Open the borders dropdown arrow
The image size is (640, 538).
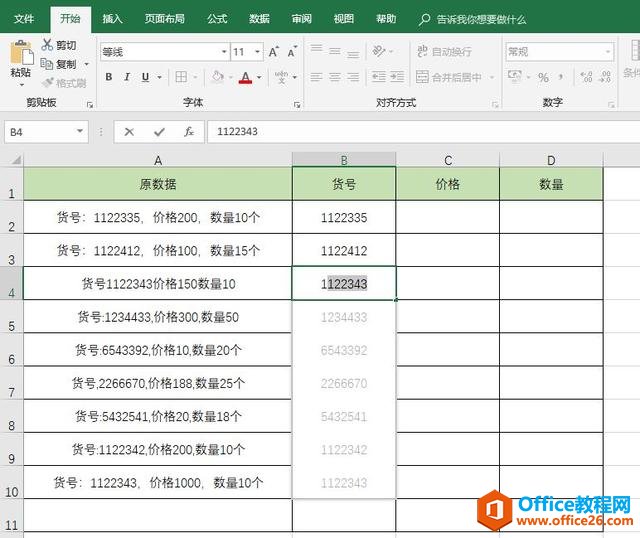[195, 77]
